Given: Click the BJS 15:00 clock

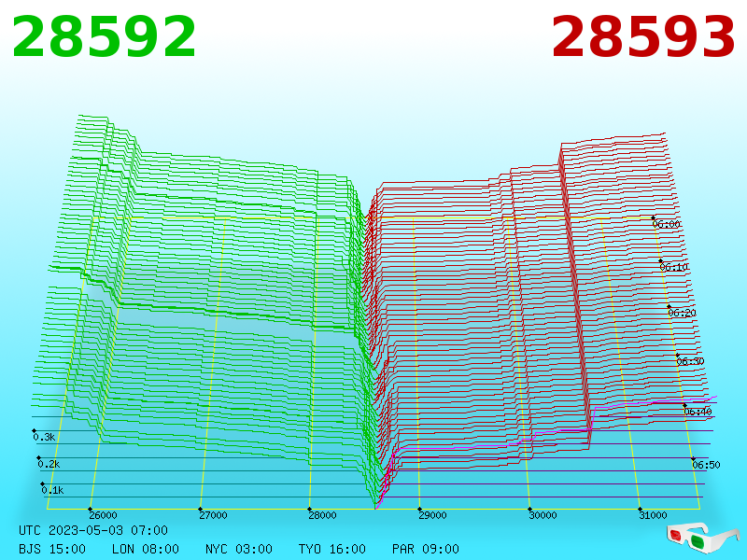Looking at the screenshot, I should coord(52,549).
